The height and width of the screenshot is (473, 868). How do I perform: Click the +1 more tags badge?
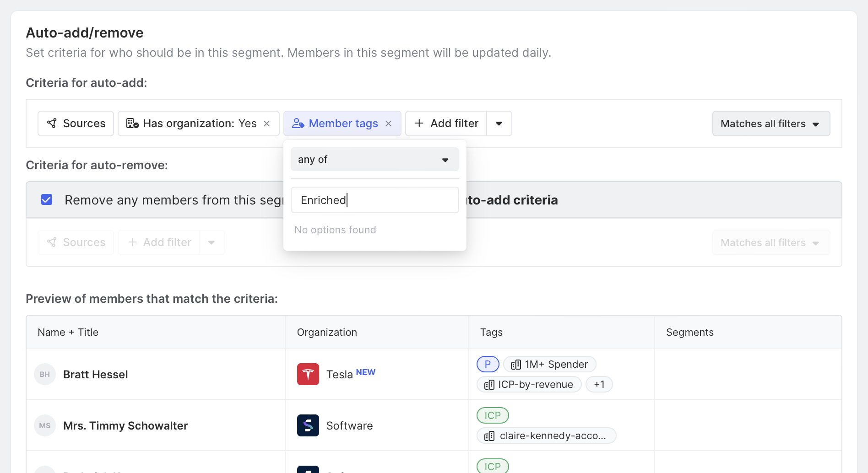(599, 384)
